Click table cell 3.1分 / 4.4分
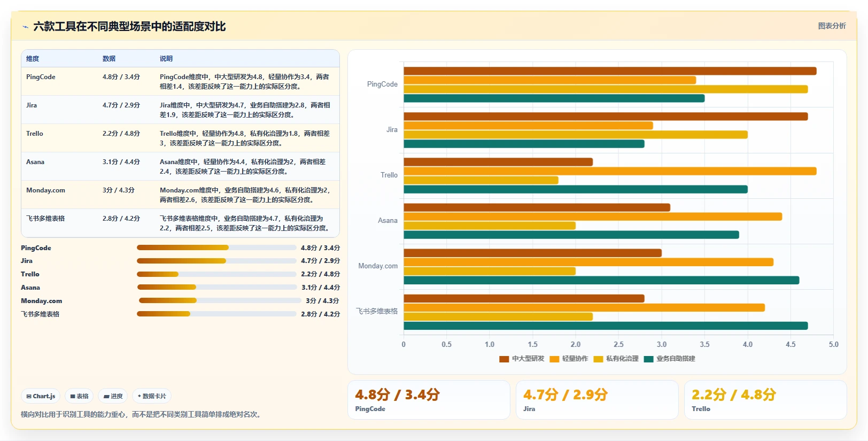868x441 pixels. (121, 162)
